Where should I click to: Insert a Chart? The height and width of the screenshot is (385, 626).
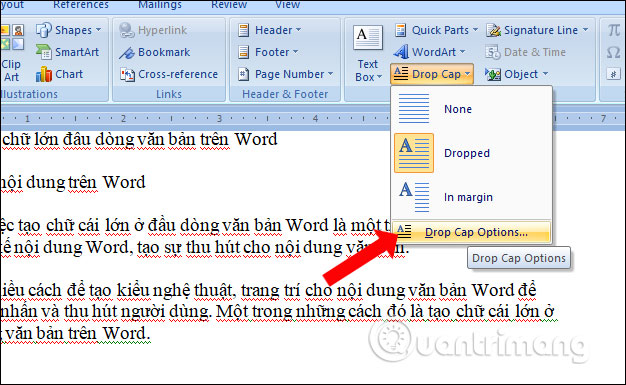click(x=59, y=74)
